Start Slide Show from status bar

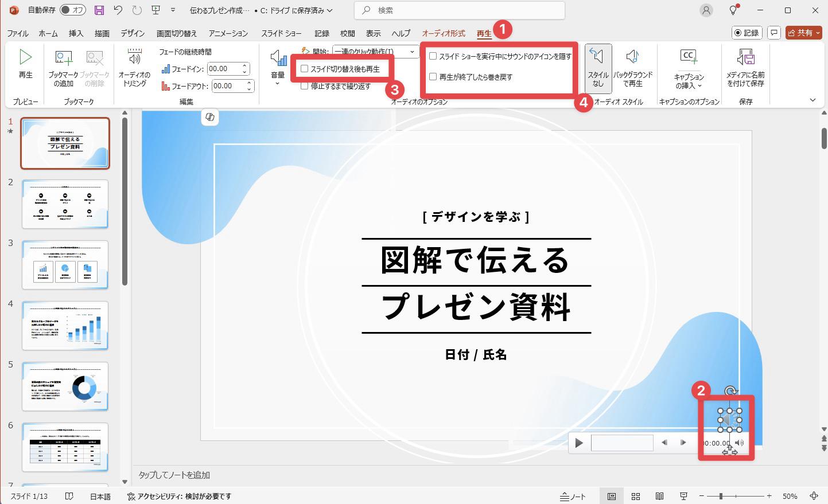point(683,496)
